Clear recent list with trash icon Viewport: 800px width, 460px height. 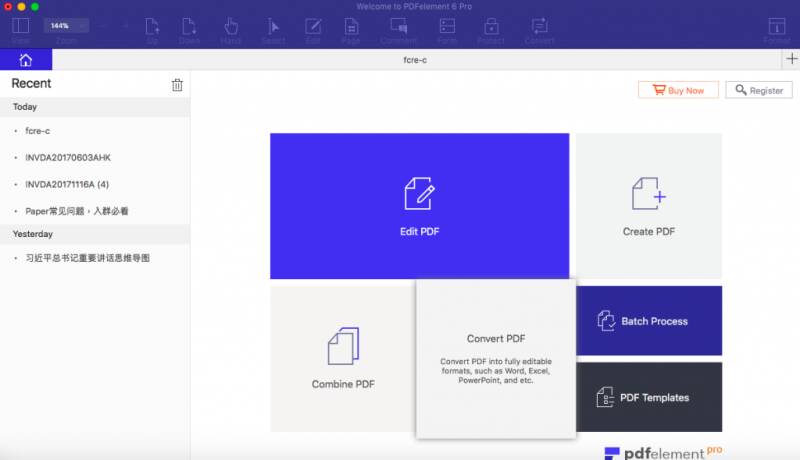point(177,85)
